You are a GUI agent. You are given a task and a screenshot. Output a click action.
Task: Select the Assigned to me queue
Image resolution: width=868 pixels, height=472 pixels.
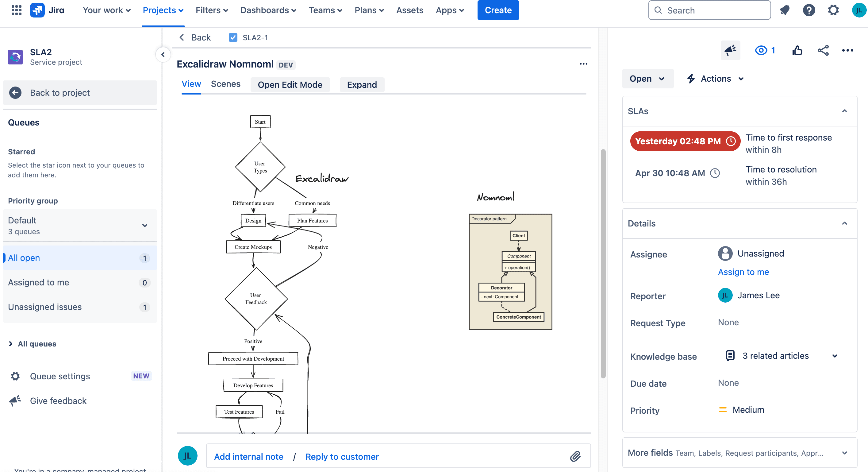pos(80,282)
